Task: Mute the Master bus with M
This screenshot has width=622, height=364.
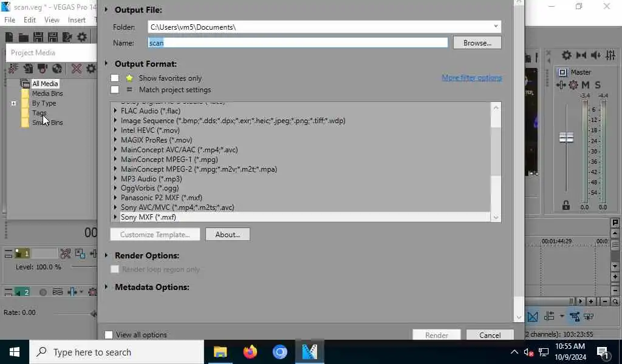Action: 586,85
